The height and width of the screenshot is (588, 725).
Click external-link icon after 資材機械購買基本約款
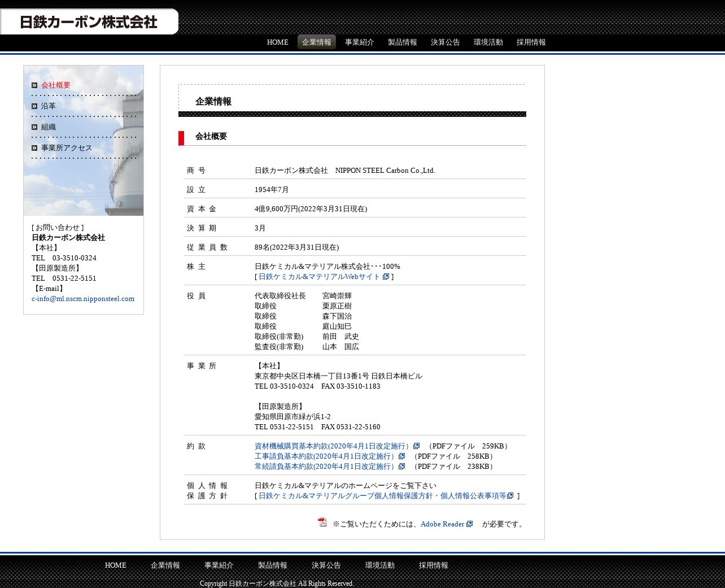[x=417, y=446]
